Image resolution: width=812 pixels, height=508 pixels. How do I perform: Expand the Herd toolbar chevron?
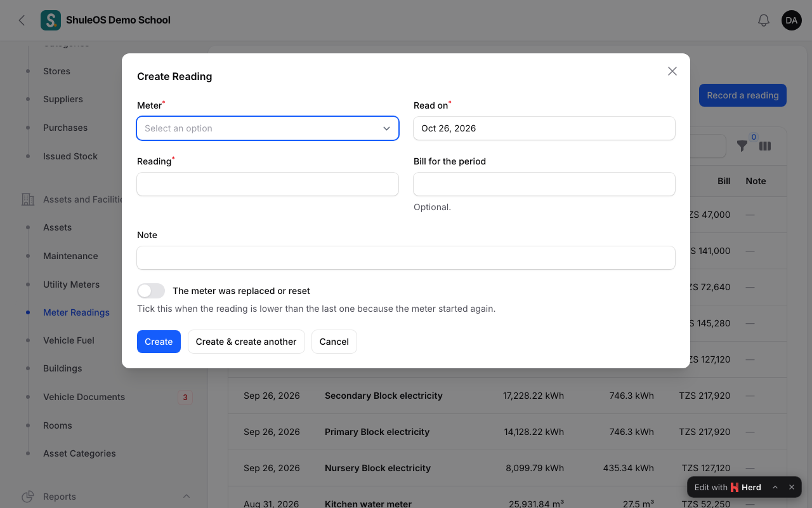(775, 487)
